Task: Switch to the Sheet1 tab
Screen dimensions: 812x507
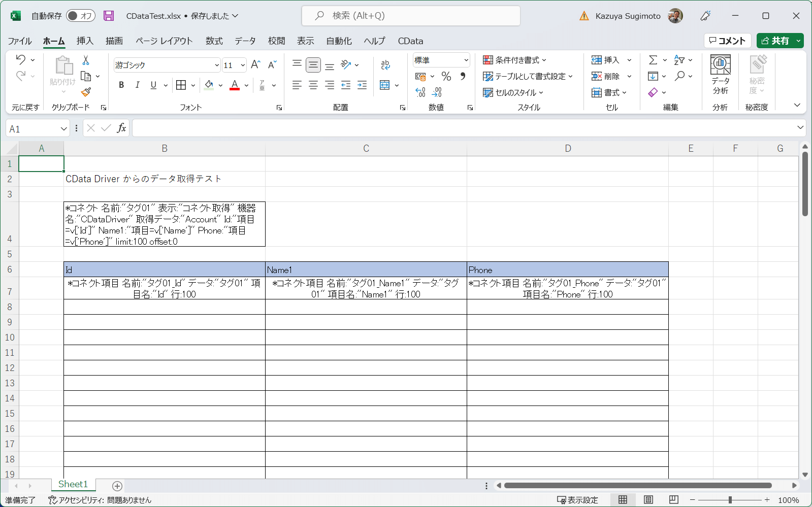Action: pos(73,485)
